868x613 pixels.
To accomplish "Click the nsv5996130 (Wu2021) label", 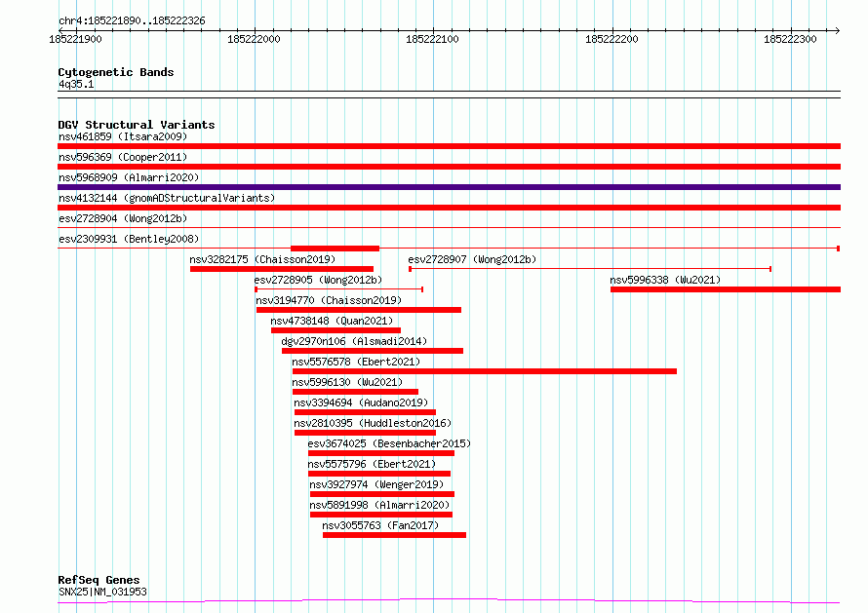I will pyautogui.click(x=347, y=382).
